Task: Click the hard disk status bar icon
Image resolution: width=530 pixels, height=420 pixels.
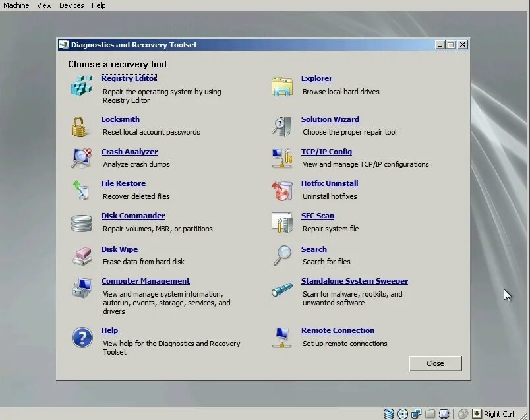Action: point(389,413)
